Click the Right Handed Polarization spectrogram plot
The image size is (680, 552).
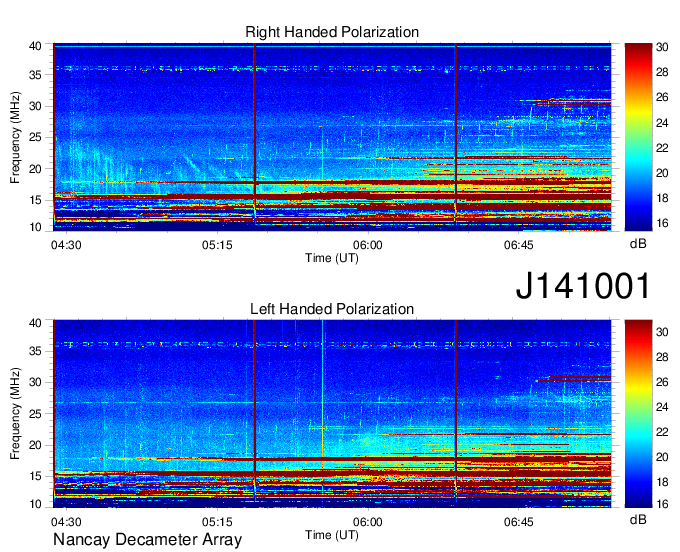coord(332,137)
